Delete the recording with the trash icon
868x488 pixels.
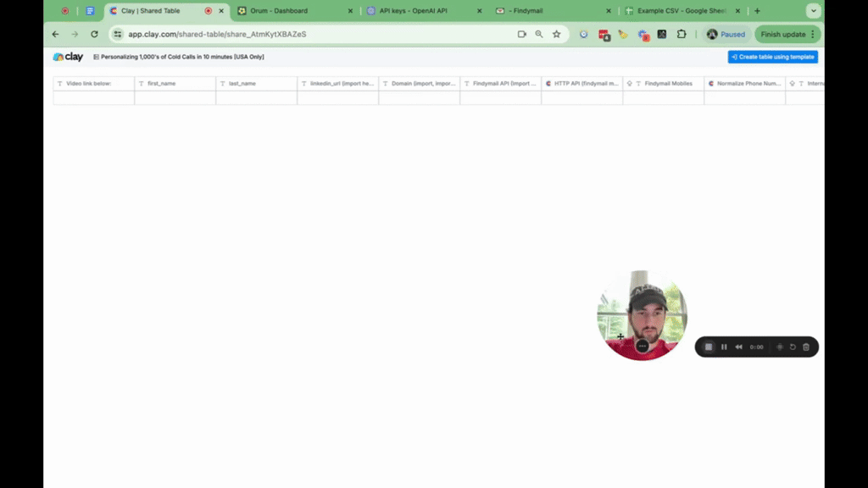[x=806, y=347]
